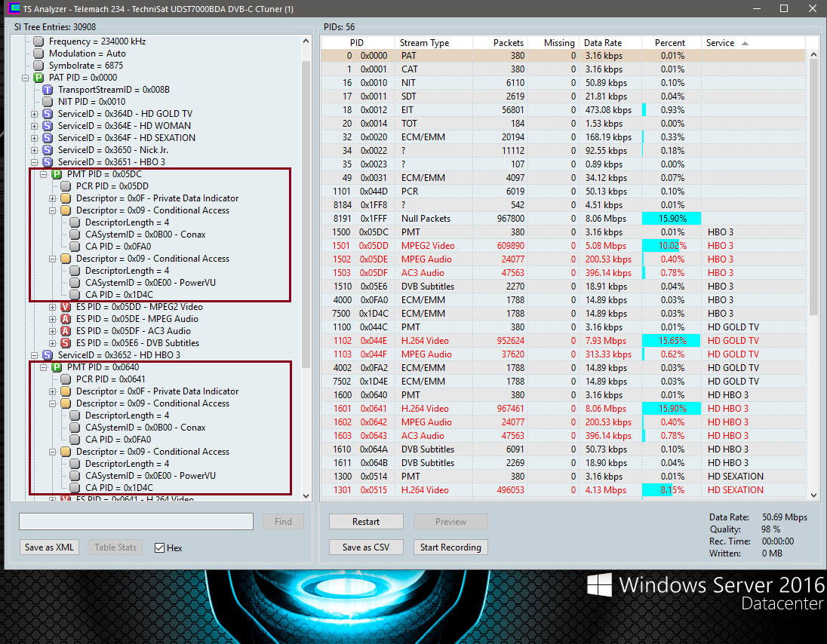Viewport: 827px width, 644px height.
Task: Click the S icon for ServiceID 0x3651 - HBO 3
Action: click(48, 162)
